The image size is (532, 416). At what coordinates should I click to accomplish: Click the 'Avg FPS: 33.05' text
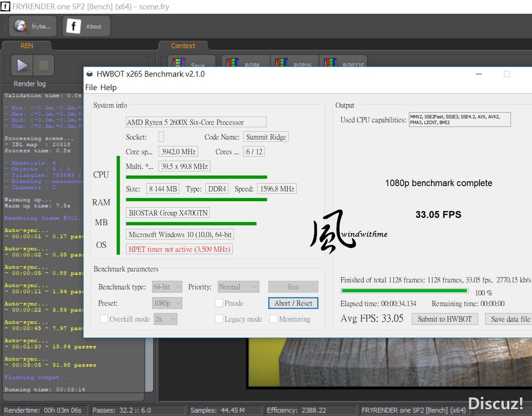[x=372, y=319]
